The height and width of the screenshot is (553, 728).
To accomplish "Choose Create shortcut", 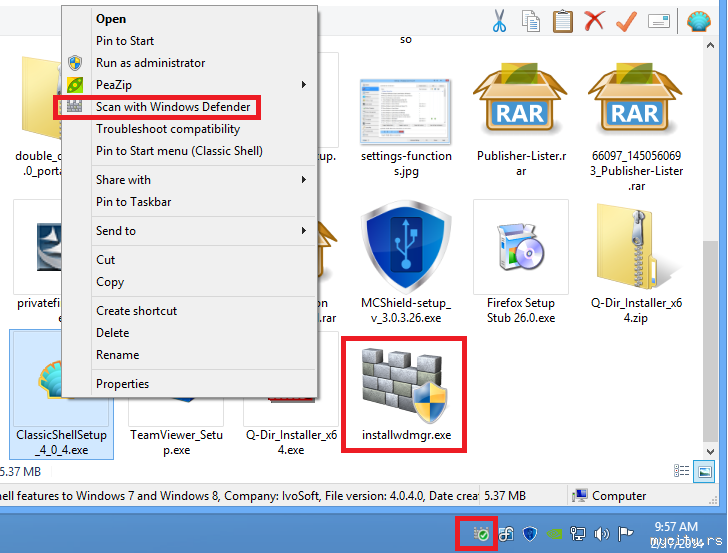I will 190,311.
